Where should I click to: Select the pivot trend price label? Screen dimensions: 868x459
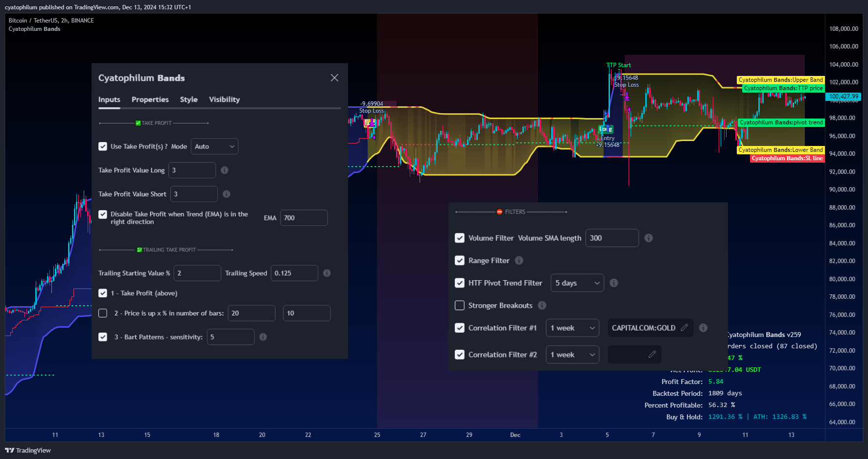[x=781, y=122]
